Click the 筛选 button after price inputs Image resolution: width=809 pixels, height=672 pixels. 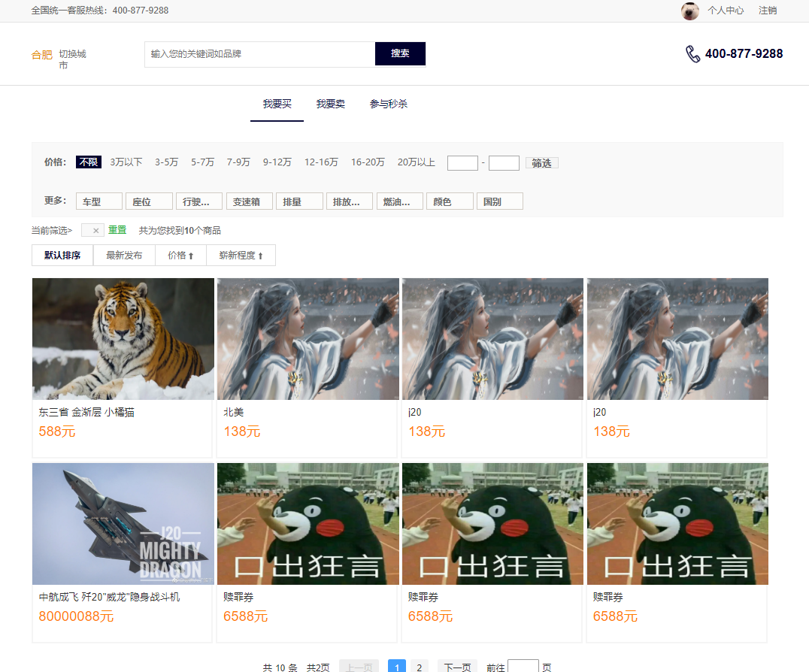point(541,162)
